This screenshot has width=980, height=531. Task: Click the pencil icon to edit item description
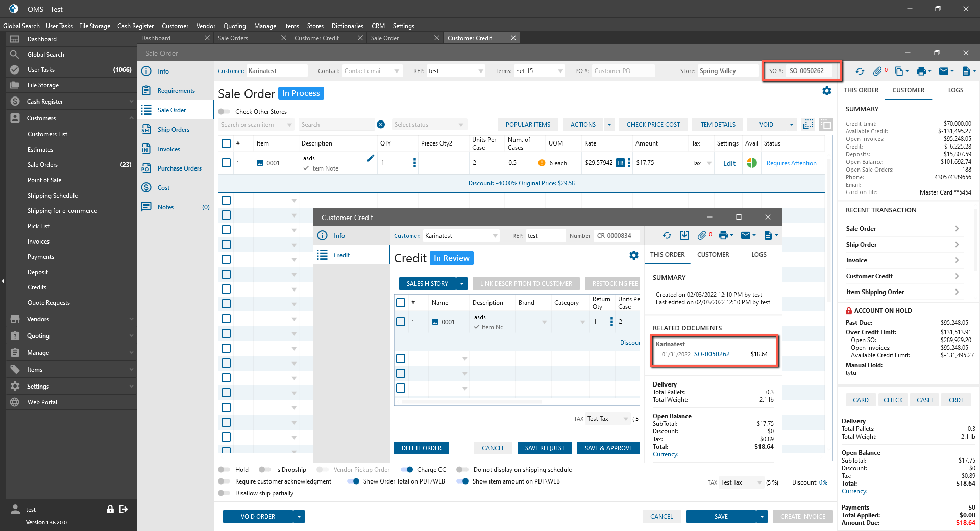click(x=371, y=158)
